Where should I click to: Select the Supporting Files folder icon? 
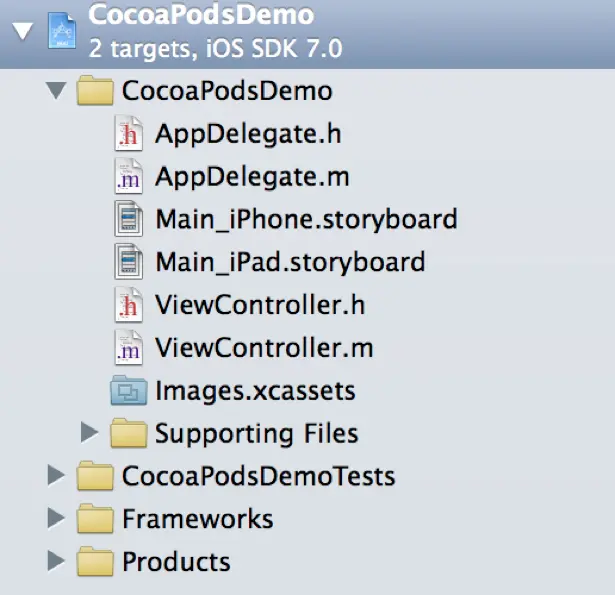[x=128, y=433]
